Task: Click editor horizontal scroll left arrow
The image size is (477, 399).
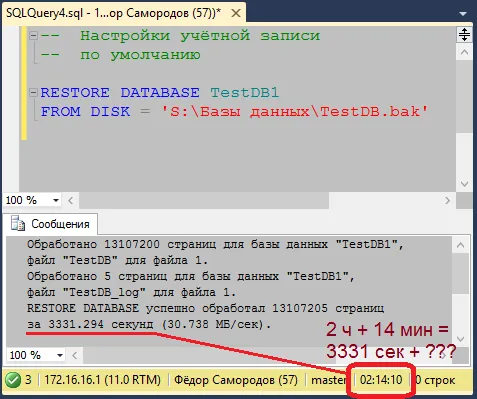Action: (71, 200)
